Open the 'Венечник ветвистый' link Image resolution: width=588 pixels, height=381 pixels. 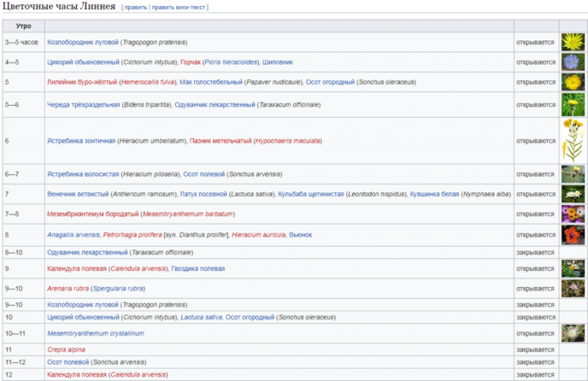78,194
